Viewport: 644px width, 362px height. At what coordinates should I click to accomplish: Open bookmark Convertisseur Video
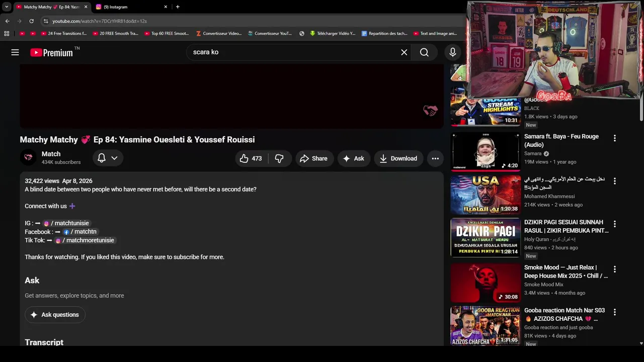(x=219, y=34)
